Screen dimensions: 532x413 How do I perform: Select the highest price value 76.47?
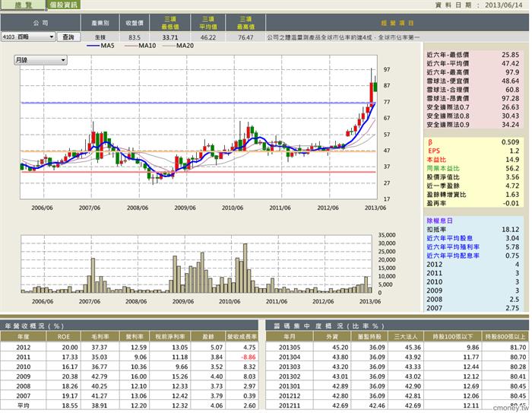[x=245, y=37]
